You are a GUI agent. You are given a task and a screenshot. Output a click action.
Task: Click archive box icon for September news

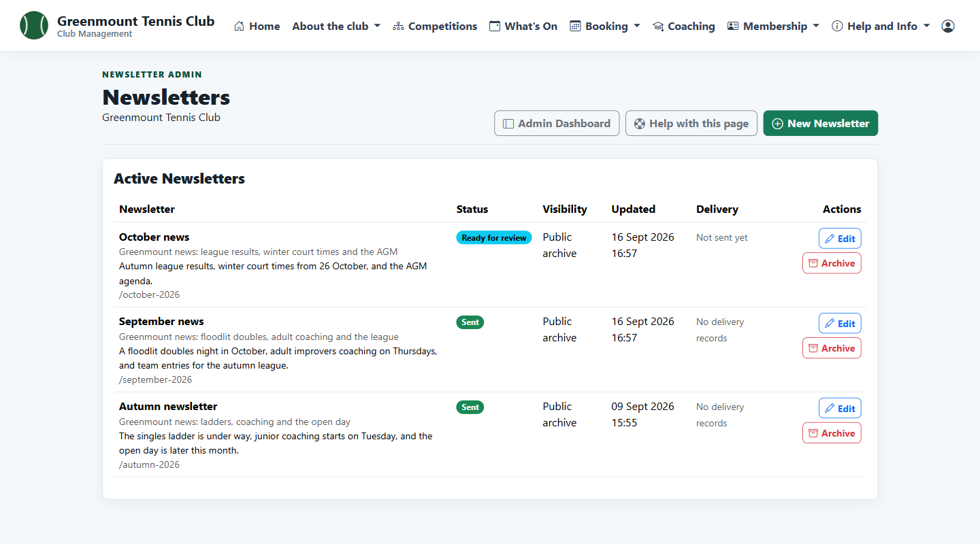[813, 348]
